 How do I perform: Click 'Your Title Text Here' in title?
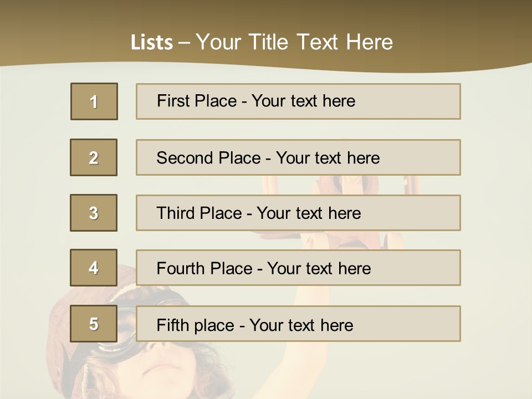coord(294,42)
